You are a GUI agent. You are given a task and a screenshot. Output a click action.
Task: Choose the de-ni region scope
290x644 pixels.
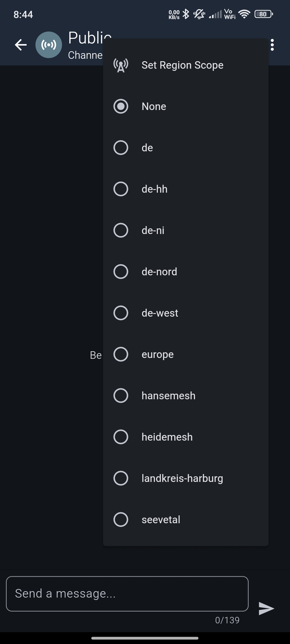pyautogui.click(x=121, y=230)
